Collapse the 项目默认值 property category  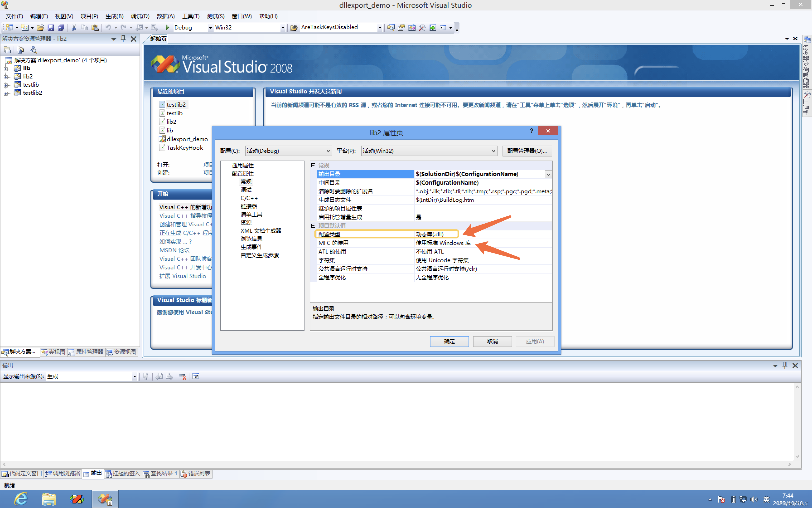313,225
